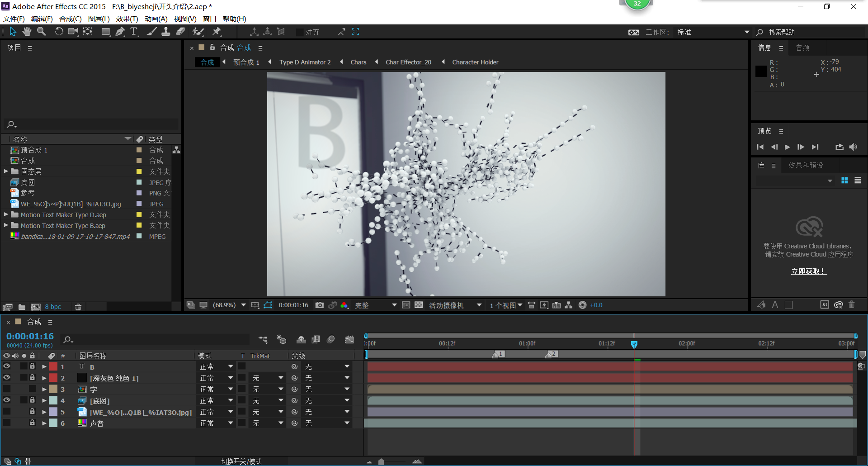The height and width of the screenshot is (466, 868).
Task: Hide layer 1 B with eye toggle
Action: point(7,366)
